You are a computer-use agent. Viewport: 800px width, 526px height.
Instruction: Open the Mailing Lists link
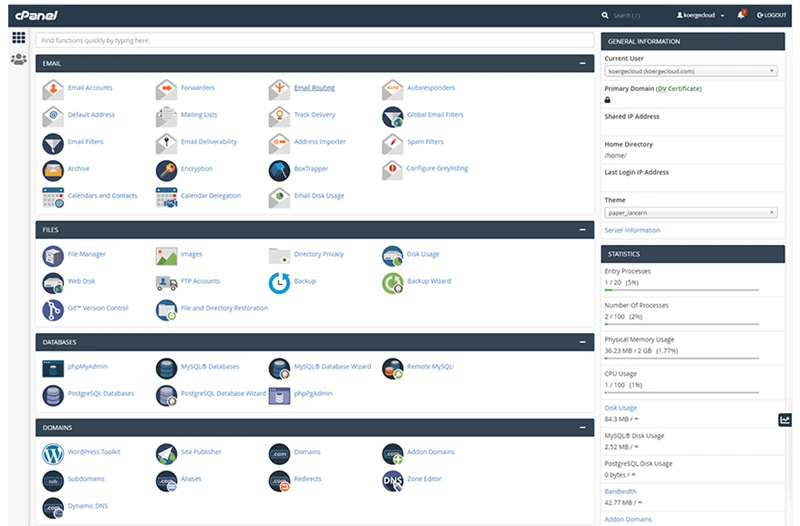(199, 115)
